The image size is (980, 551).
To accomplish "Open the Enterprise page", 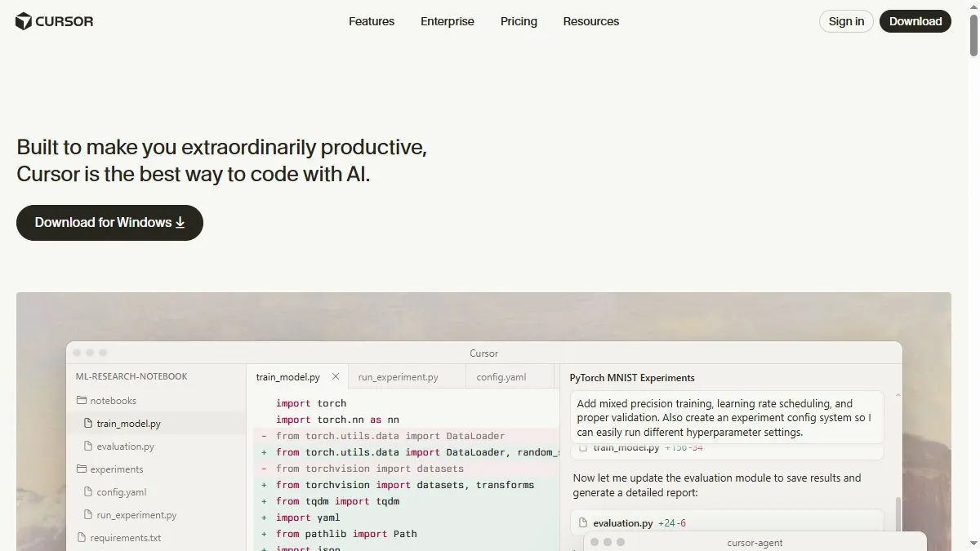I will 448,21.
